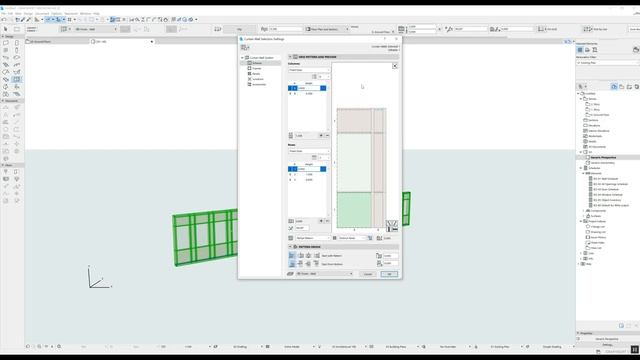
Task: Open the favorites icon in the settings dialog
Action: pos(245,48)
